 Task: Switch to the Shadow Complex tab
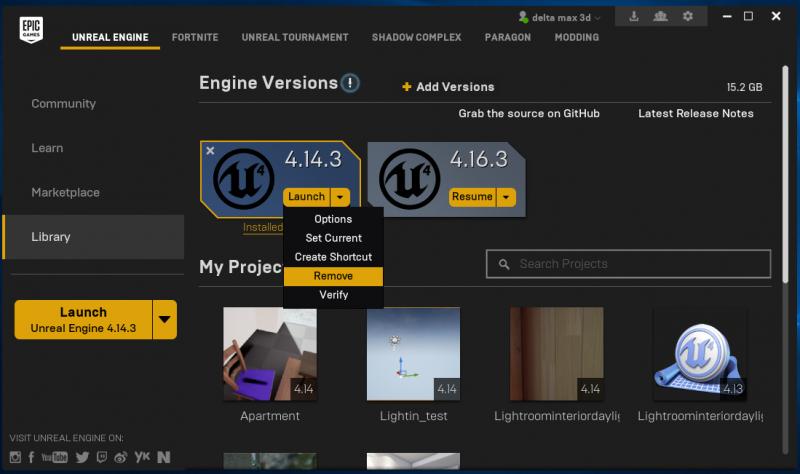(x=416, y=37)
